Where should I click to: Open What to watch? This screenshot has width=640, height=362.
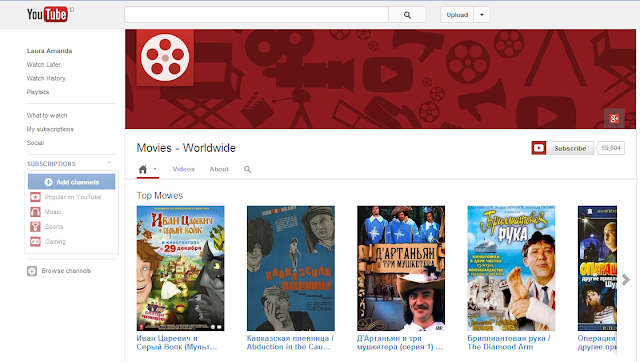pyautogui.click(x=47, y=115)
